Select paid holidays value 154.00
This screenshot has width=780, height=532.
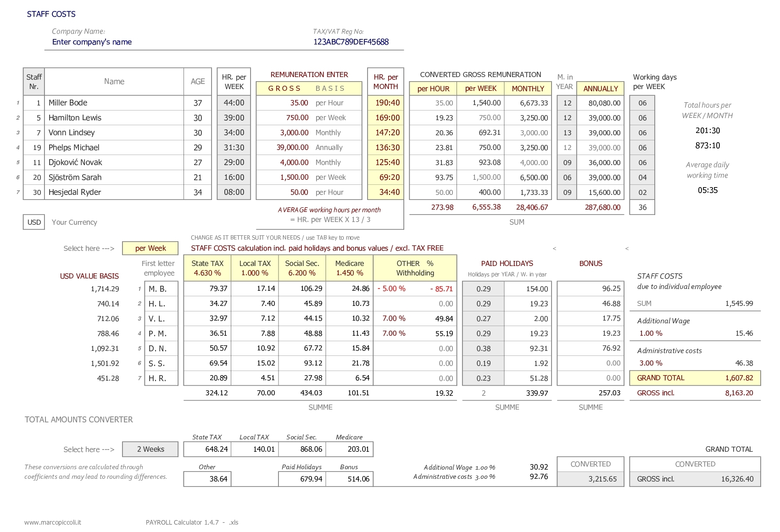[528, 289]
